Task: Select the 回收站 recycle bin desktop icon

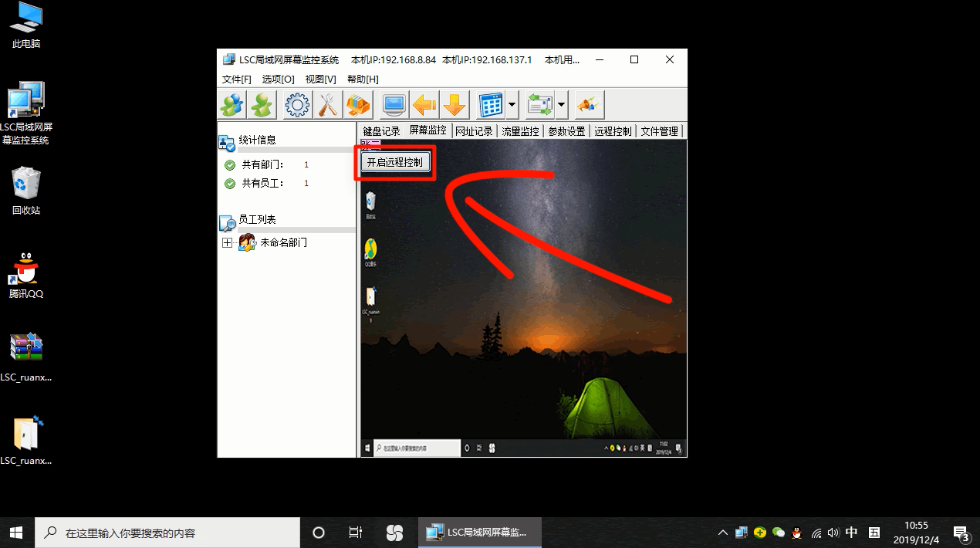Action: click(26, 192)
